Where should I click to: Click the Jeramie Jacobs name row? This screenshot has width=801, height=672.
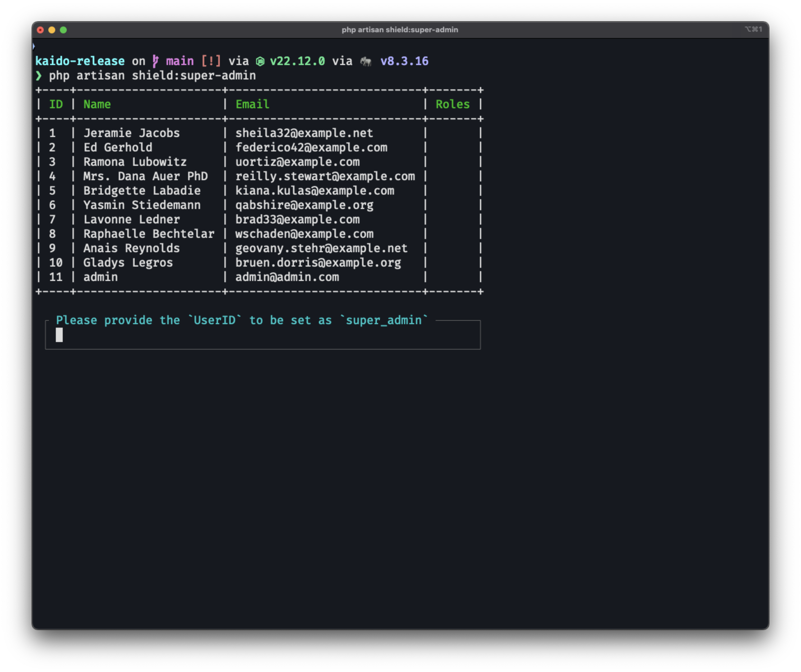click(x=131, y=133)
